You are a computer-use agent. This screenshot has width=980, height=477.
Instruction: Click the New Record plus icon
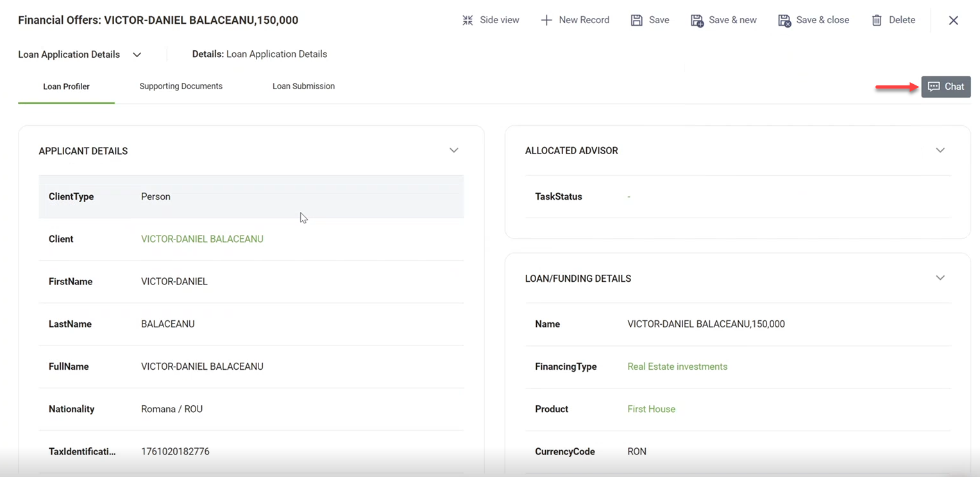(546, 21)
